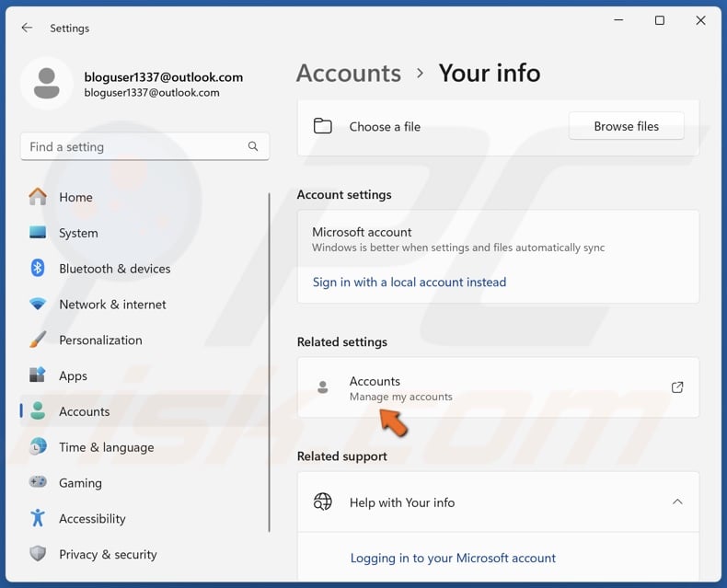
Task: Select Accounts in the sidebar
Action: (x=144, y=411)
